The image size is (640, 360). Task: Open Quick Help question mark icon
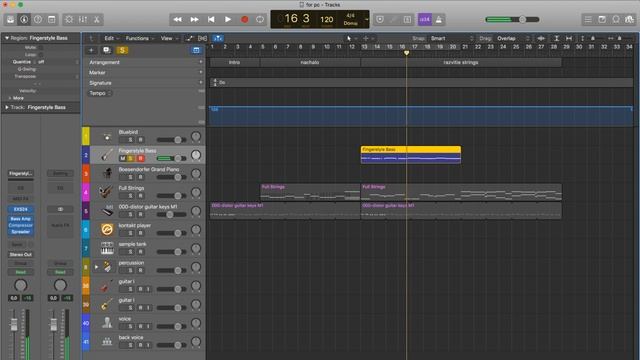[x=38, y=19]
